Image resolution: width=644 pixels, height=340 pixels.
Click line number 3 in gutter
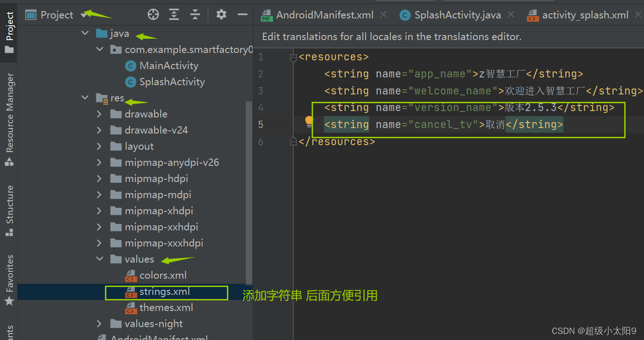point(261,91)
